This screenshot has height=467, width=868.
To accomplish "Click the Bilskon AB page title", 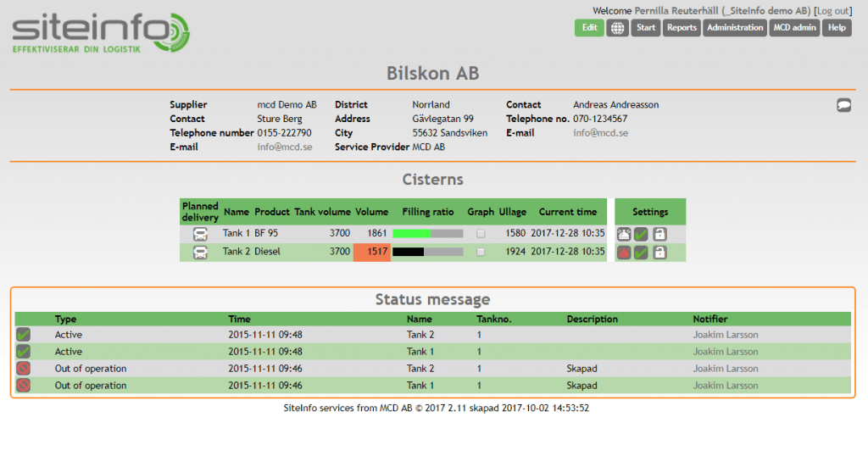I will click(433, 73).
